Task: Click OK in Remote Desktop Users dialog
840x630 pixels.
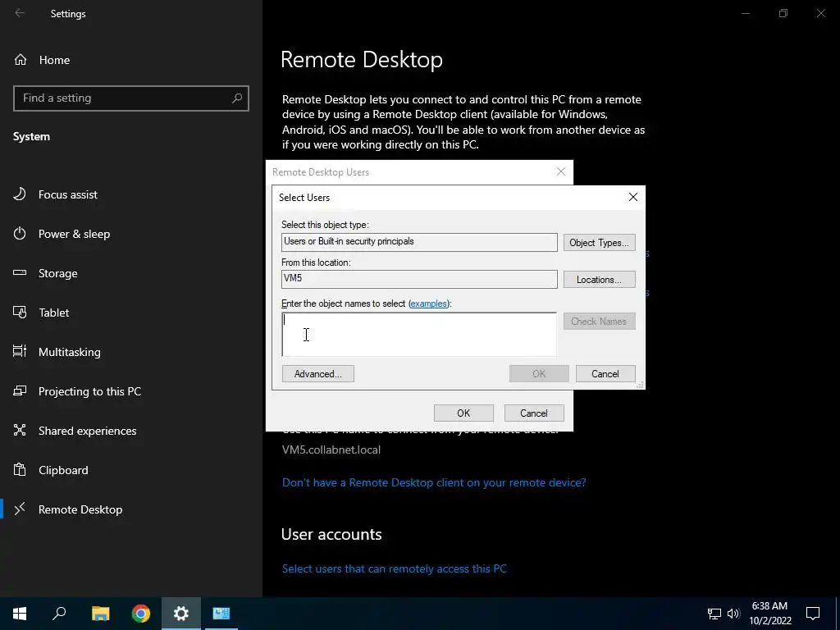Action: pos(463,413)
